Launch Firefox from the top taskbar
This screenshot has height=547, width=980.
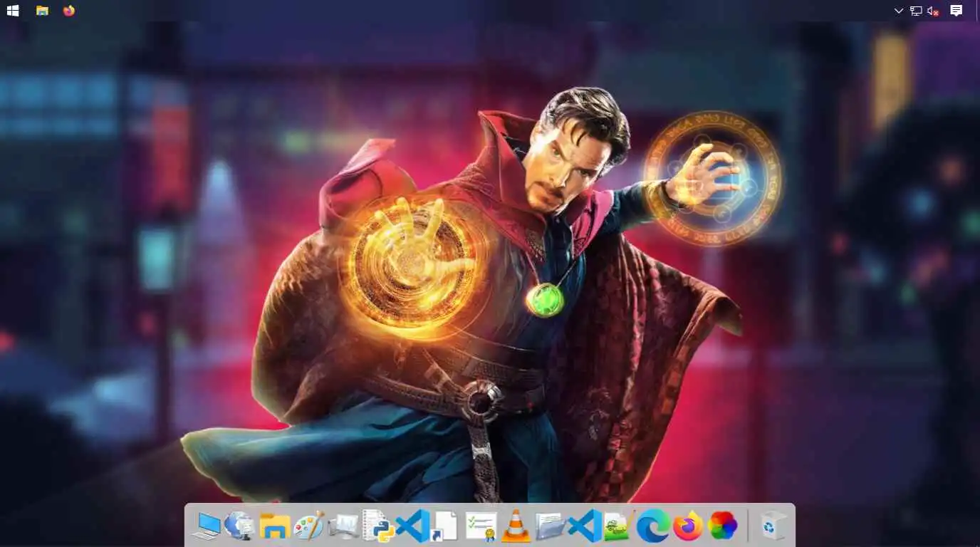[69, 11]
